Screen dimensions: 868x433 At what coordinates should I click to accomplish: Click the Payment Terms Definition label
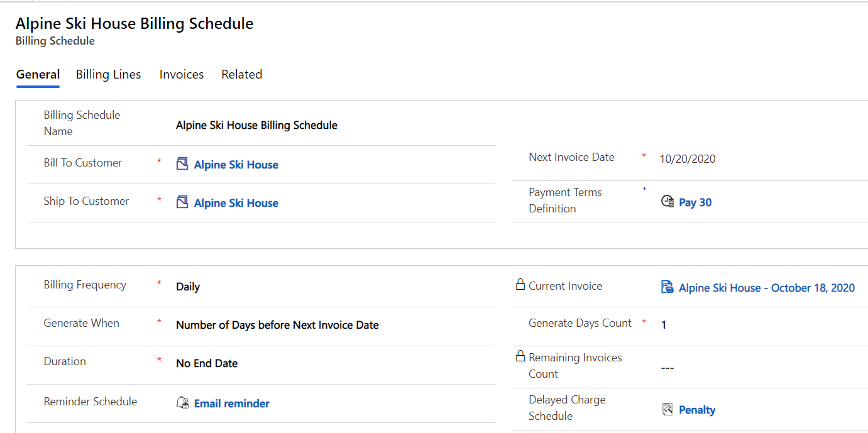point(565,200)
